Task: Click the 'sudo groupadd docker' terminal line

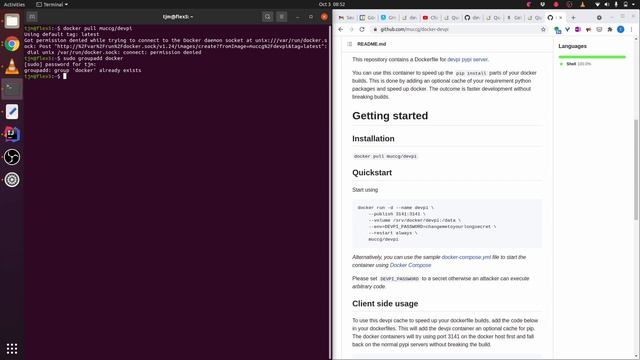Action: (x=73, y=58)
